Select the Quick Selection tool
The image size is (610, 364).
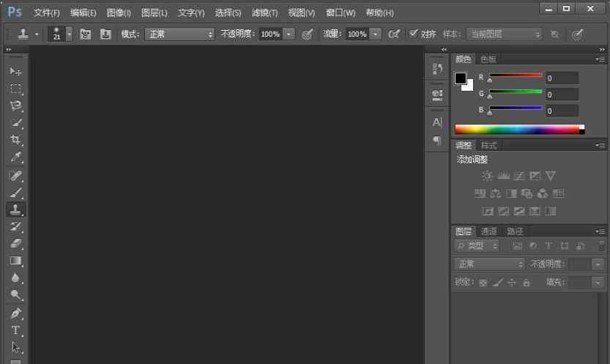(15, 123)
